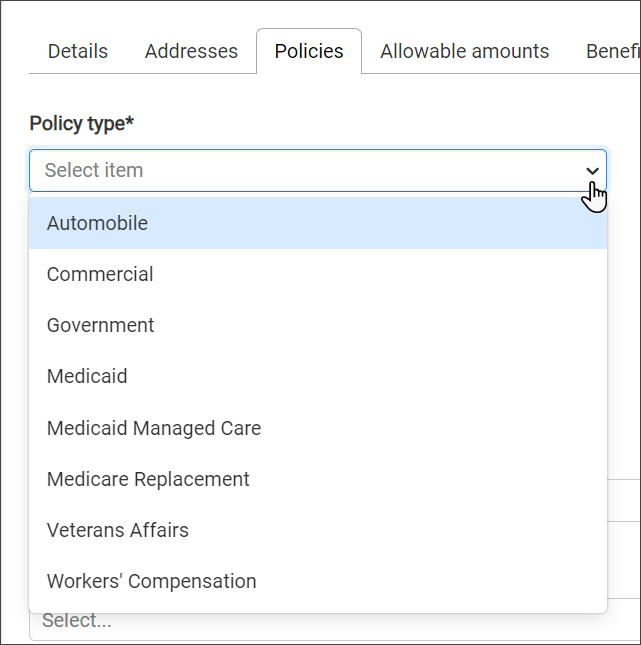The image size is (641, 645).
Task: Open the partially visible Benefits tab
Action: [612, 51]
